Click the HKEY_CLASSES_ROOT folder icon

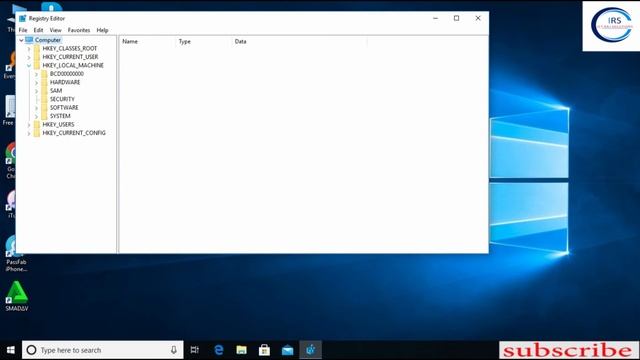pos(37,49)
